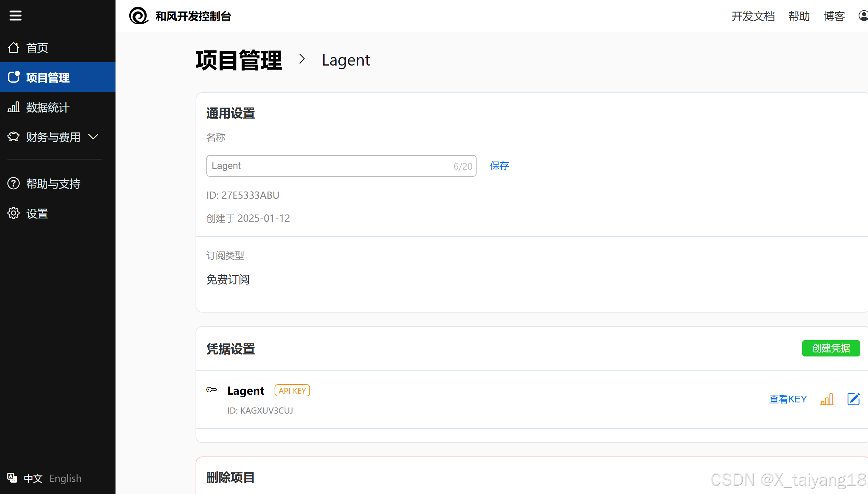Click the language translate icon

click(x=12, y=478)
